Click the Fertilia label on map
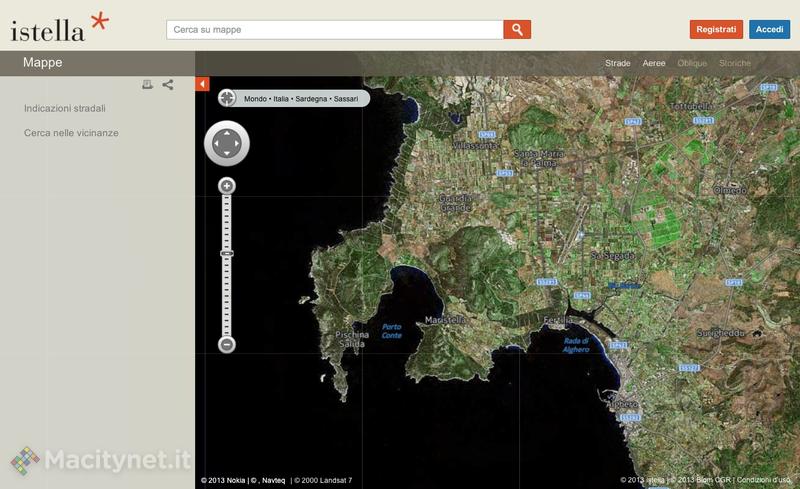The height and width of the screenshot is (489, 800). coord(558,320)
